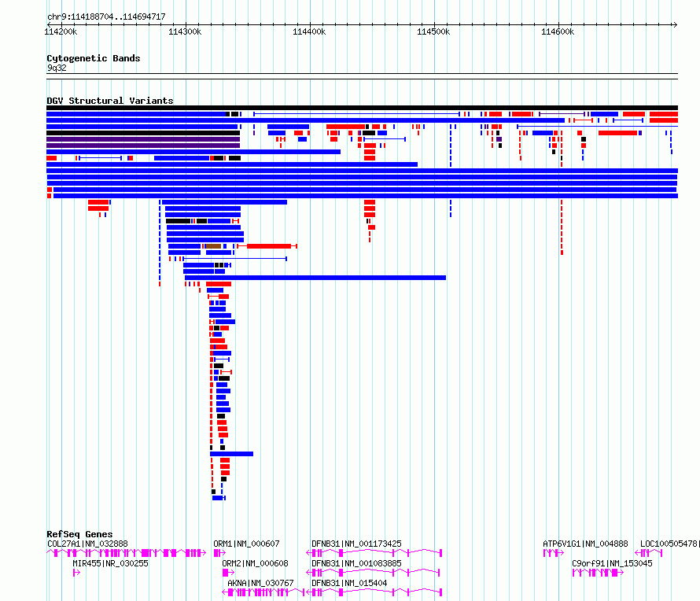This screenshot has width=700, height=601.
Task: Click the MIR455 gene arrow glyph
Action: click(x=76, y=573)
